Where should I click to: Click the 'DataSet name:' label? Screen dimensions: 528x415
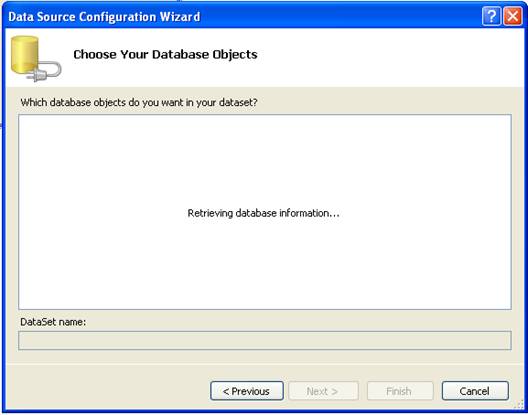tap(53, 322)
